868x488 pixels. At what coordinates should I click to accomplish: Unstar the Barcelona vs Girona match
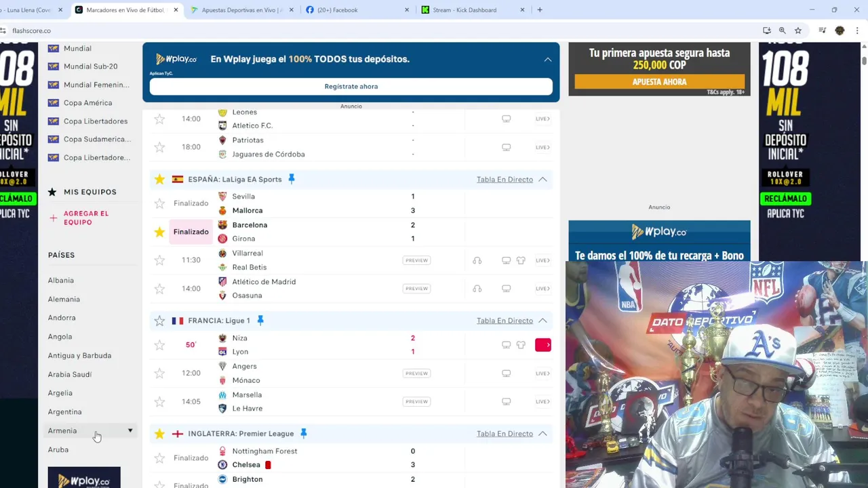(x=159, y=232)
